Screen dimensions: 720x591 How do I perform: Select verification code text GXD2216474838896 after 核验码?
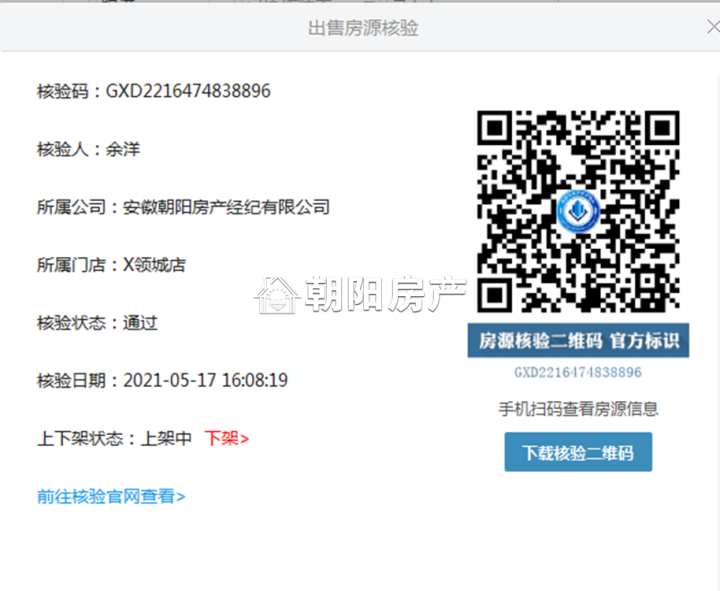tap(188, 91)
